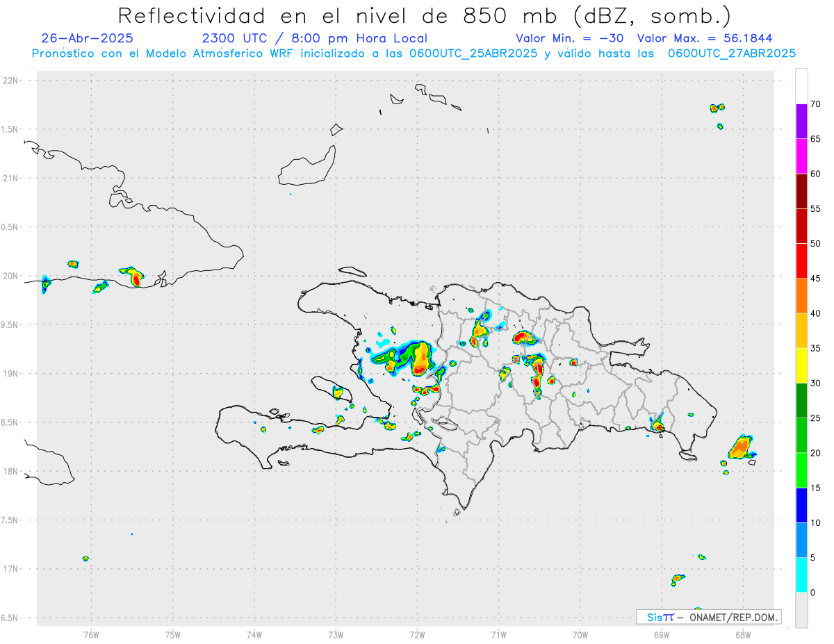The width and height of the screenshot is (834, 644).
Task: Click the longitude axis label '75W'
Action: 172,635
